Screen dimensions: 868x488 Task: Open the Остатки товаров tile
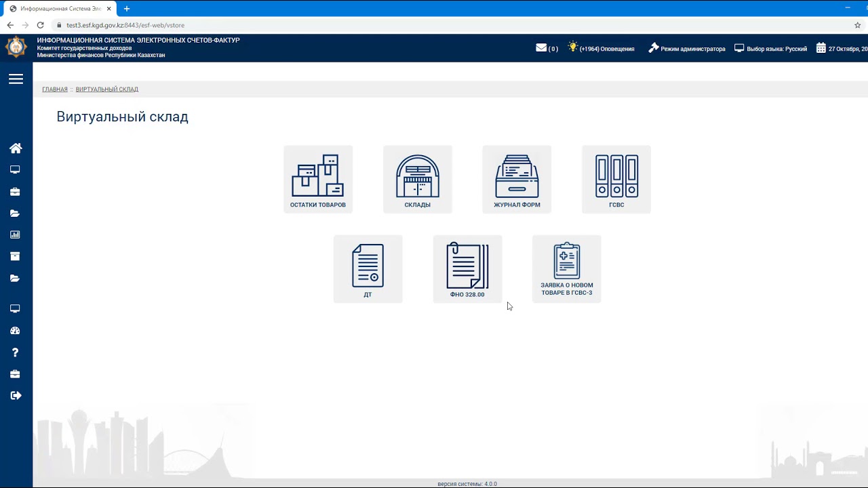(x=318, y=180)
